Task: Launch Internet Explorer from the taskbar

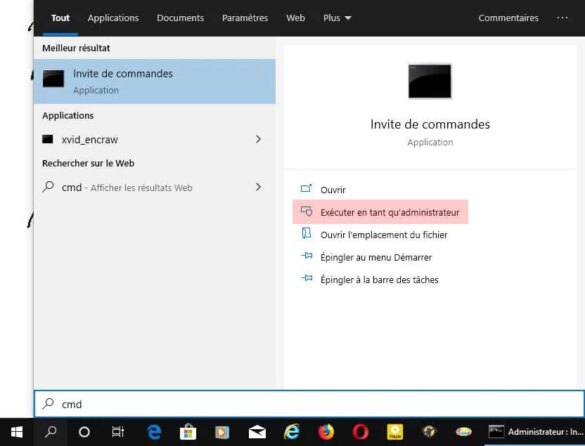Action: click(x=291, y=432)
